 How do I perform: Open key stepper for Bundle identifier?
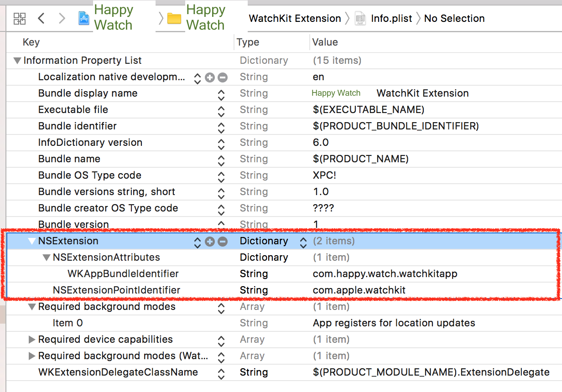pyautogui.click(x=221, y=126)
